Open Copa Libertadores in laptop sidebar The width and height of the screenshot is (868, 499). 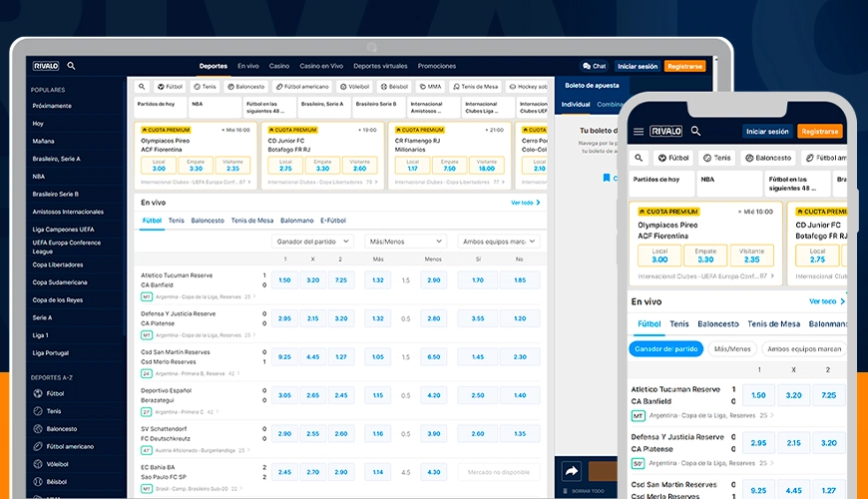pyautogui.click(x=58, y=264)
